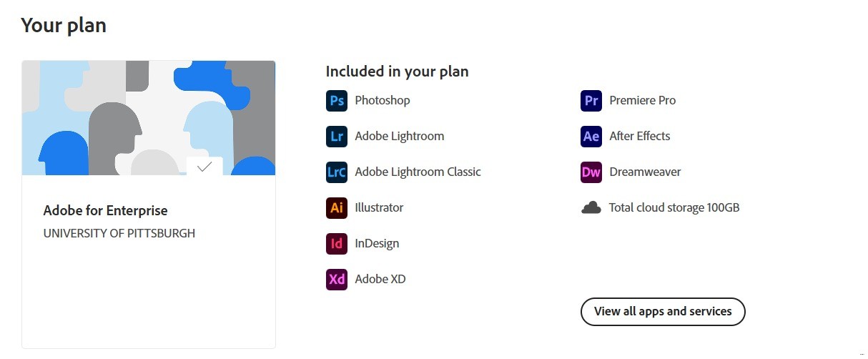
Task: Click the Total cloud storage 100GB text
Action: click(x=674, y=208)
